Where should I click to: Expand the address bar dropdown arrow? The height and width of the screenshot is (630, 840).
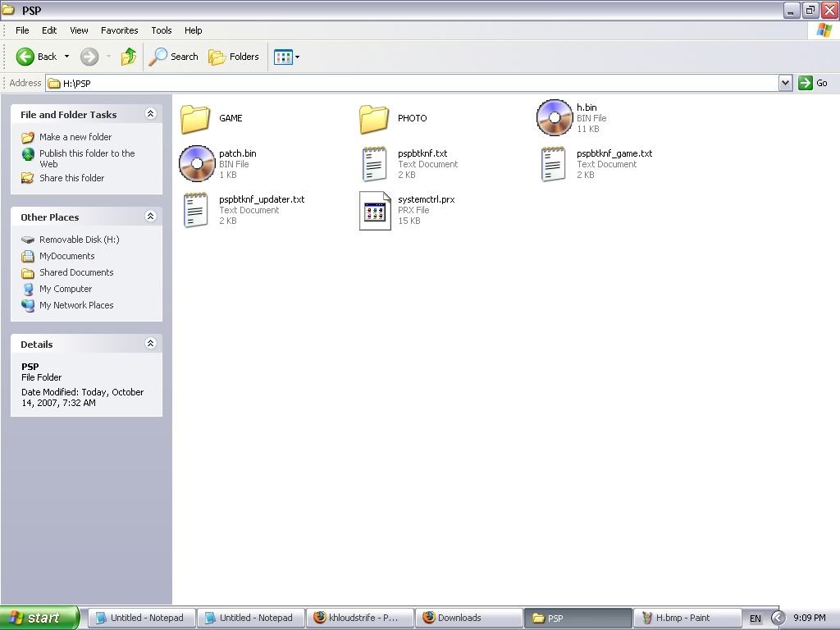click(x=785, y=83)
